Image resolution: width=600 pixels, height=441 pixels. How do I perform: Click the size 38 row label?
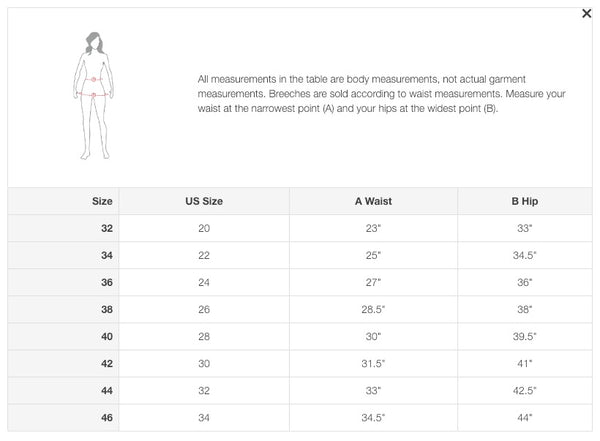point(107,309)
